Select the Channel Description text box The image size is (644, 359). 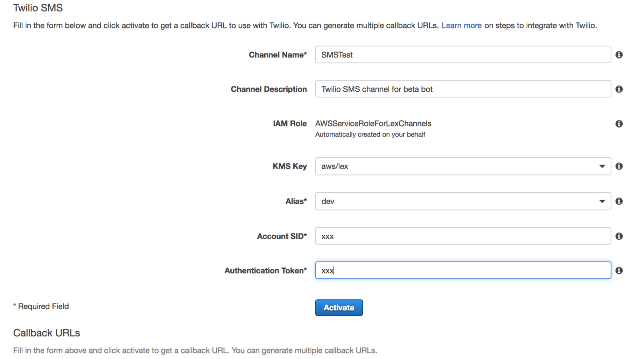pos(463,89)
